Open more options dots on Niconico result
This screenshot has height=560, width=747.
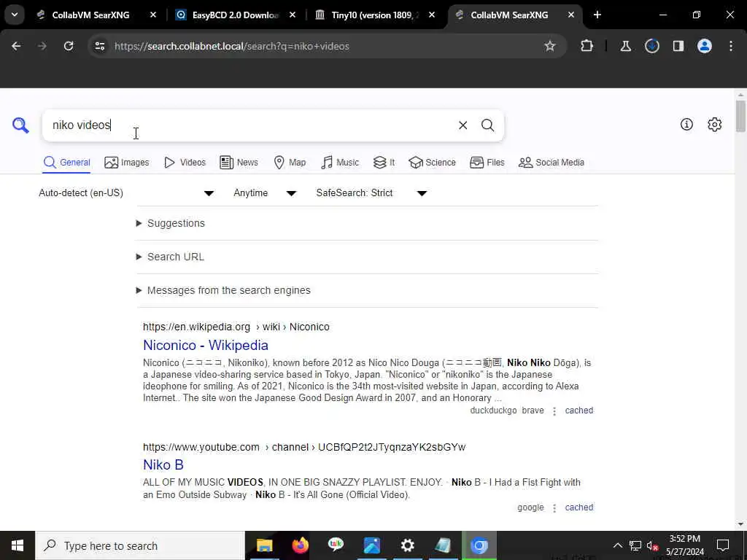(554, 411)
